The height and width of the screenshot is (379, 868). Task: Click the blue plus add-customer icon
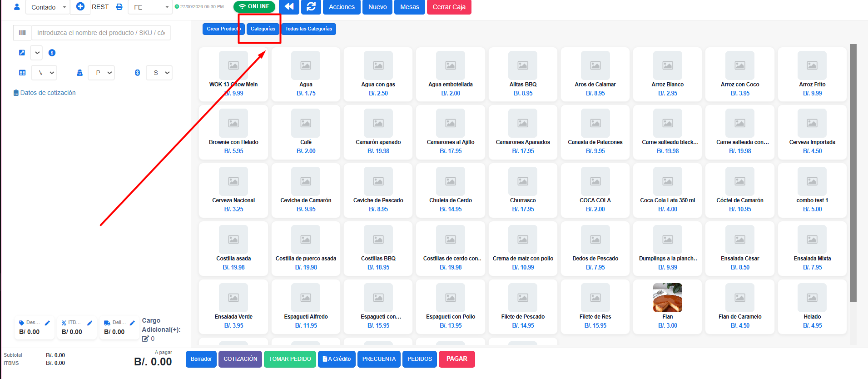coord(80,7)
